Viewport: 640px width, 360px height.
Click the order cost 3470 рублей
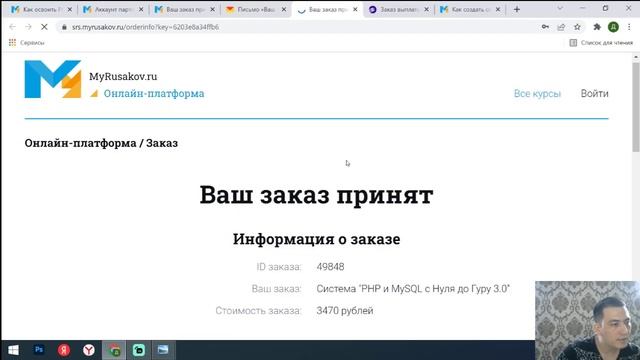tap(345, 311)
